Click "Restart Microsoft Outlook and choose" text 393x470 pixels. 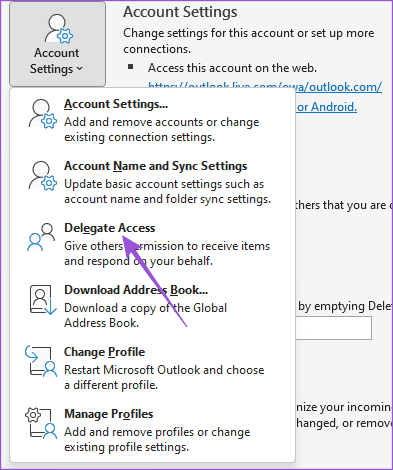click(x=164, y=370)
